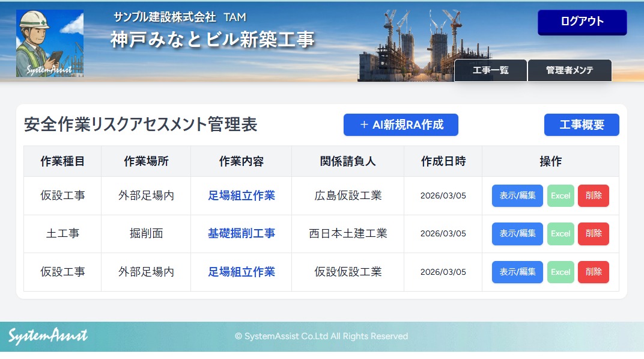Viewport: 644px width, 359px height.
Task: Click the ログアウト button
Action: tap(582, 22)
